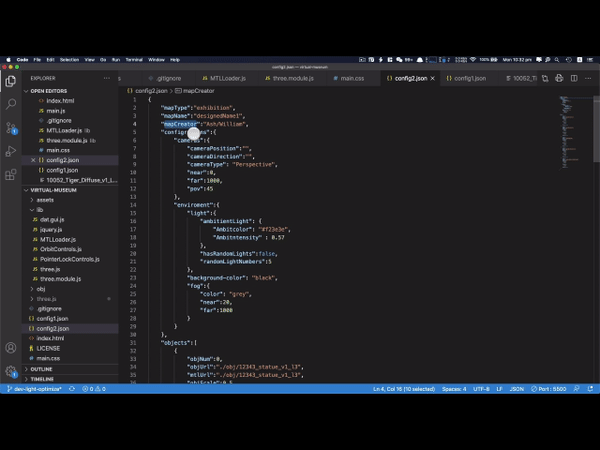Switch to the MTLLoader.js tab

click(x=226, y=77)
